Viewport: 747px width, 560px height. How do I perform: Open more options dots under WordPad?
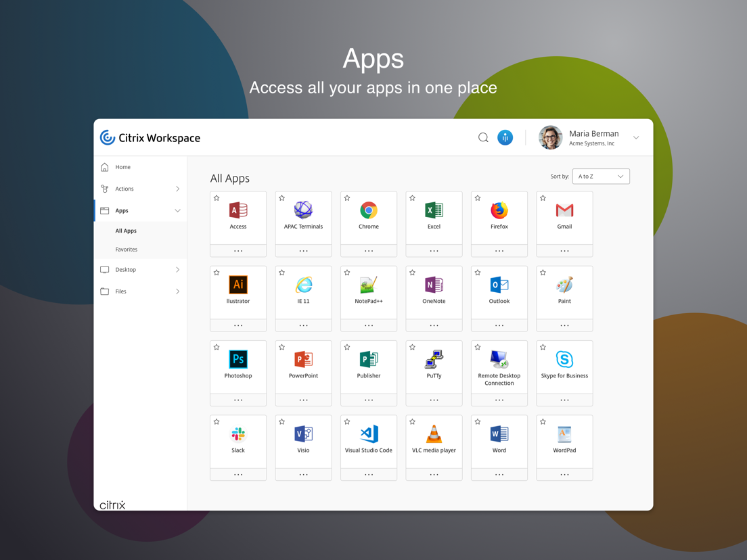[564, 474]
